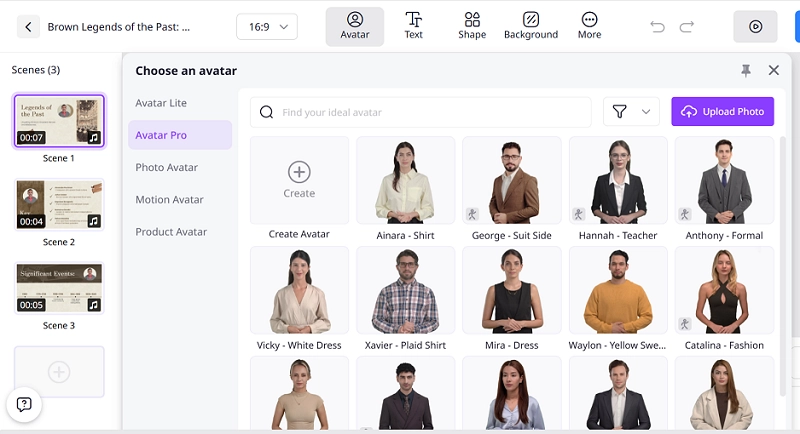The image size is (800, 434).
Task: Go back using the left chevron
Action: 28,27
